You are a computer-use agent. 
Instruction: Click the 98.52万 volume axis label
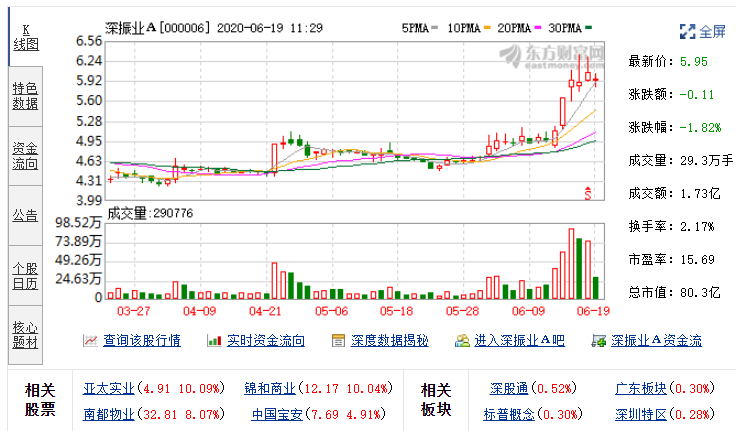coord(78,222)
